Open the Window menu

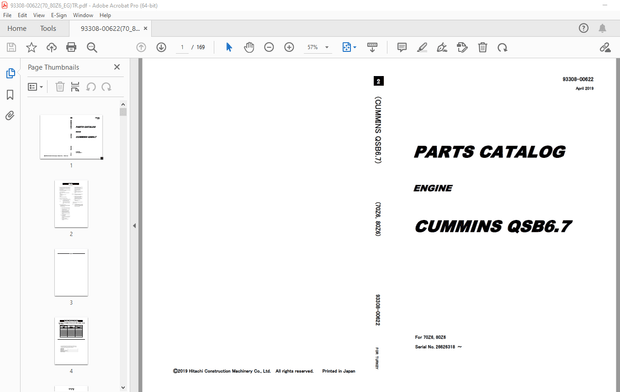[83, 15]
